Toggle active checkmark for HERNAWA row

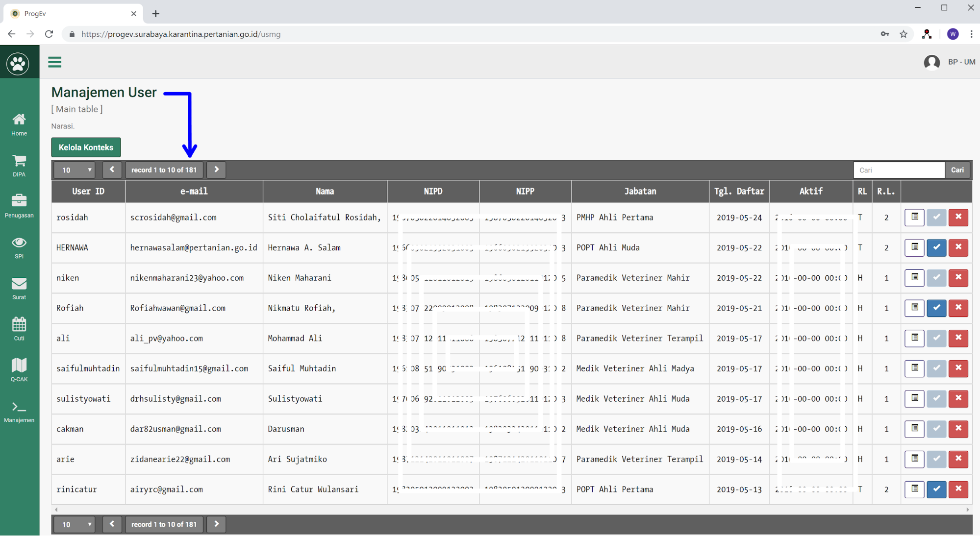coord(936,247)
